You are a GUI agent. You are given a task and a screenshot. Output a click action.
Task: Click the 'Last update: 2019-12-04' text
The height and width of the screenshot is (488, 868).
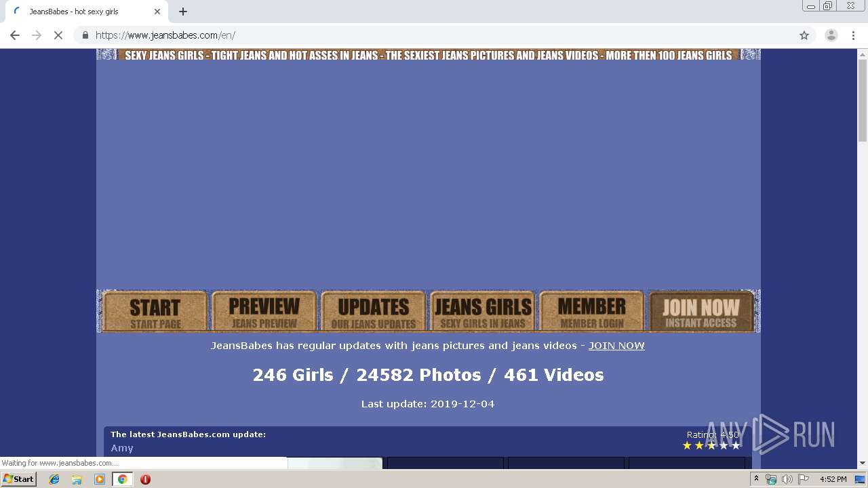pyautogui.click(x=428, y=404)
